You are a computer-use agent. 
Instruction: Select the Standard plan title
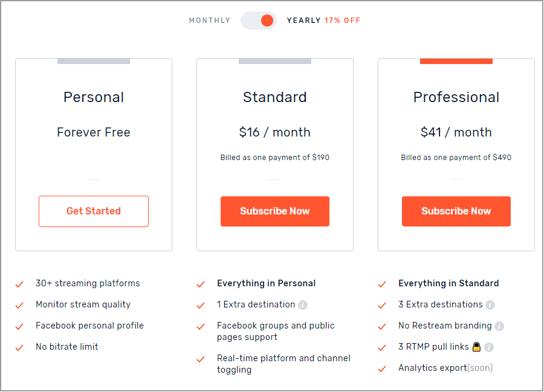(275, 97)
